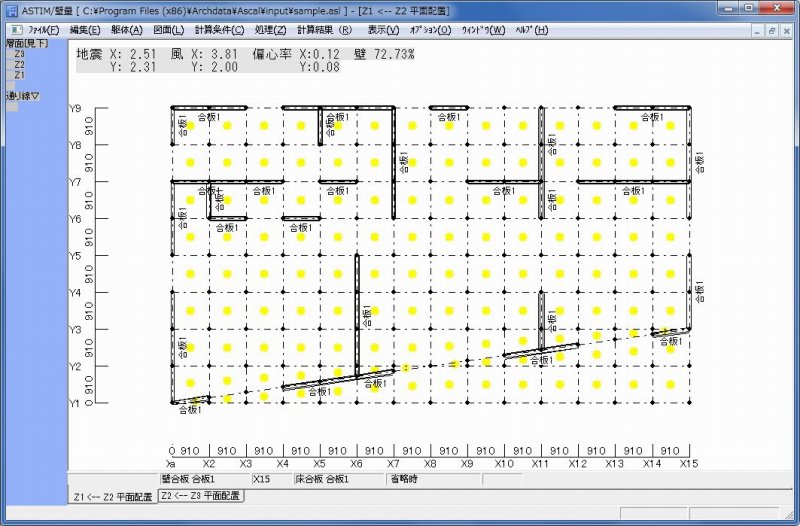Restore the child window via menu bar button

pos(771,30)
